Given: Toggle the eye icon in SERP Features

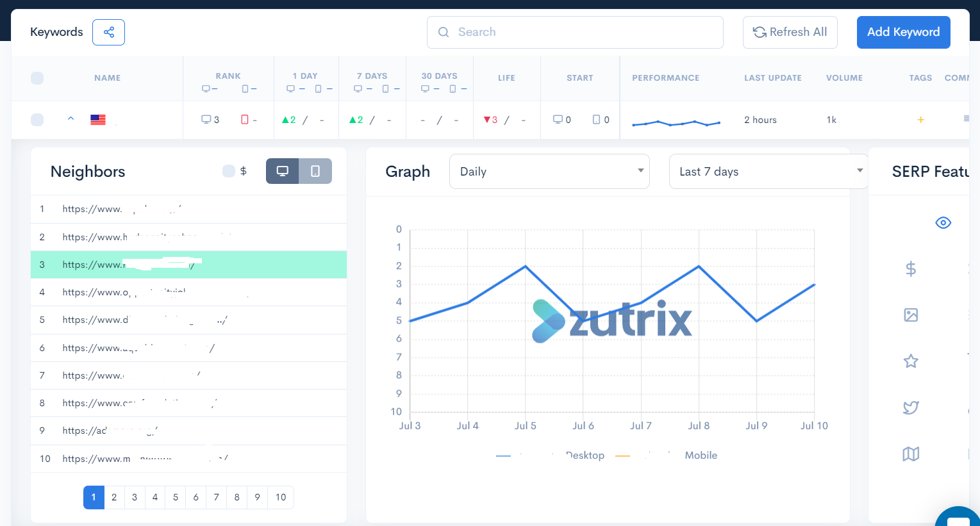Looking at the screenshot, I should point(943,223).
